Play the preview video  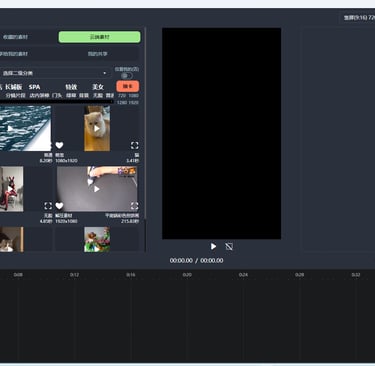click(213, 246)
